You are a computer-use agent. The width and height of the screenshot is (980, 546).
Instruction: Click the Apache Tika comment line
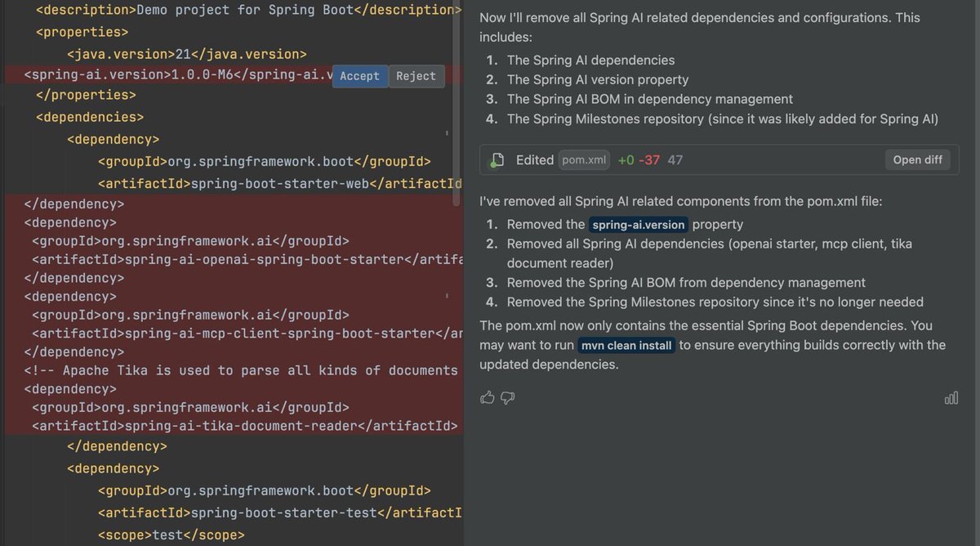tap(241, 370)
